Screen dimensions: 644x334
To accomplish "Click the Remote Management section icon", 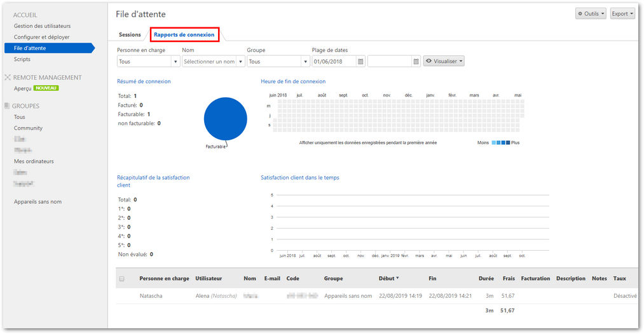I will 8,77.
